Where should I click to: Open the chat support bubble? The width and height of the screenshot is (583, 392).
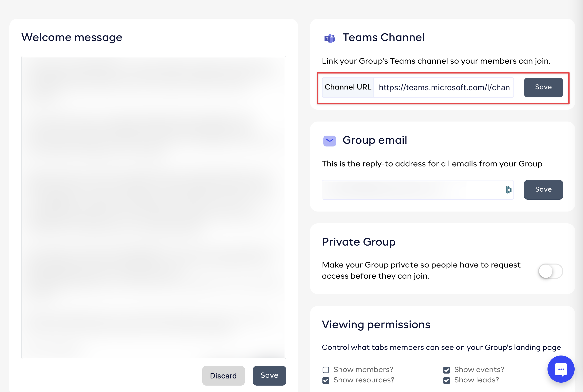[x=561, y=369]
